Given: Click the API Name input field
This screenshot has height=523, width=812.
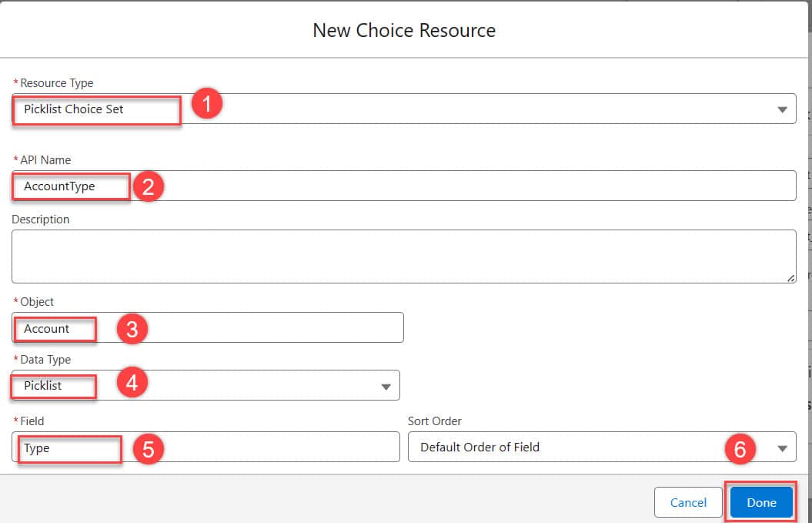Looking at the screenshot, I should (x=403, y=186).
